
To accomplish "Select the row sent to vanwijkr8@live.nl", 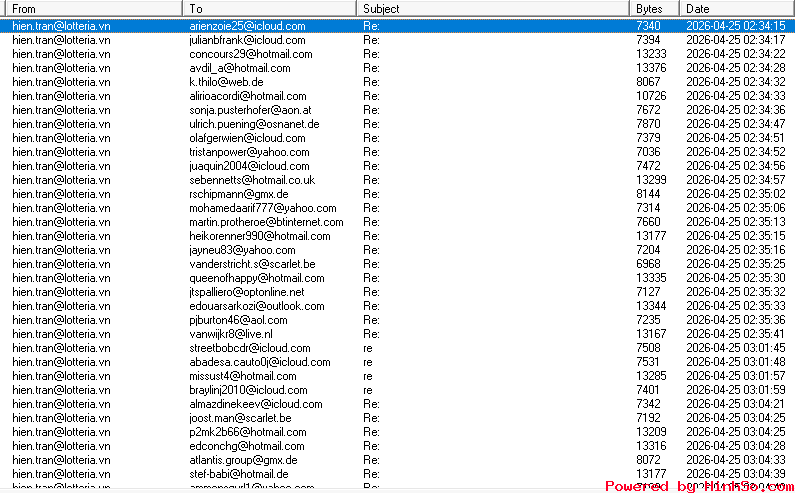I will tap(398, 334).
